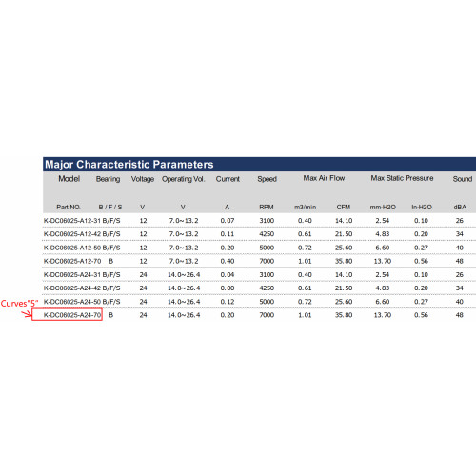This screenshot has height=476, width=476.
Task: Click the Speed column header
Action: [x=268, y=179]
